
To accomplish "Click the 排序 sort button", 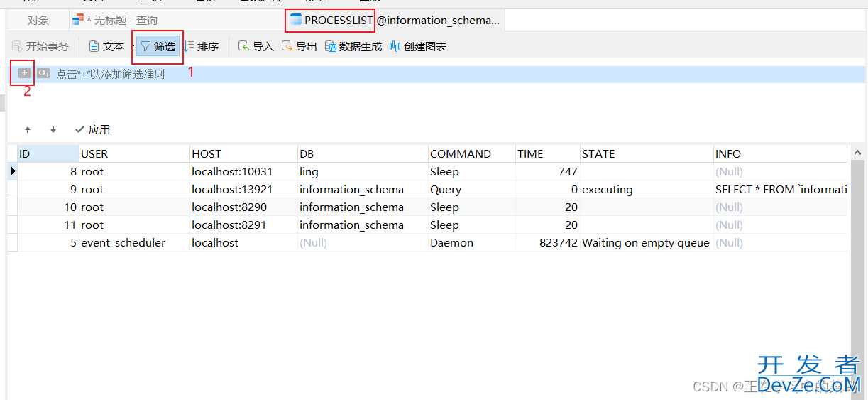I will click(202, 46).
